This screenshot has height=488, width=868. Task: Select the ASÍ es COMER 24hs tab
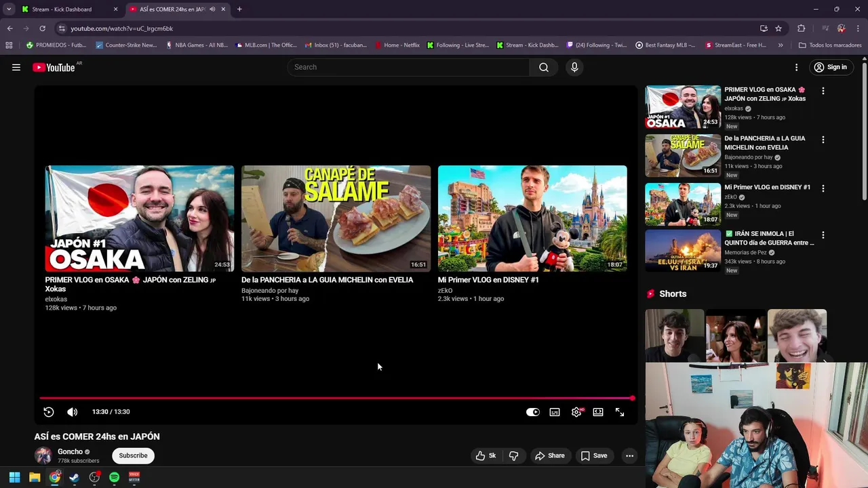172,9
